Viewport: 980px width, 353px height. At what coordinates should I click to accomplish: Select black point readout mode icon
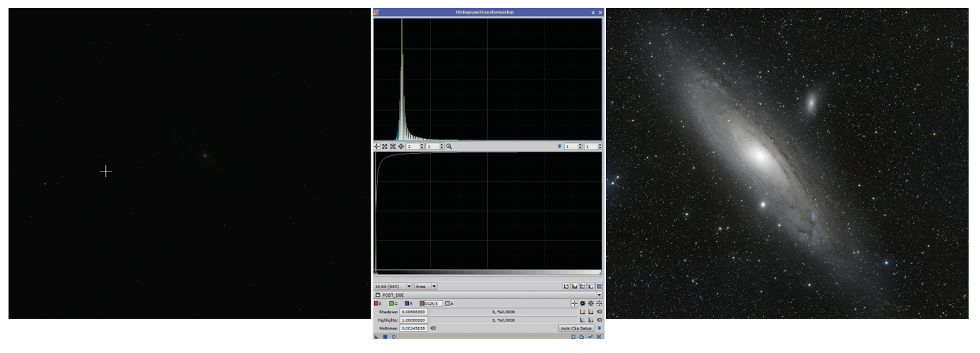tap(582, 303)
